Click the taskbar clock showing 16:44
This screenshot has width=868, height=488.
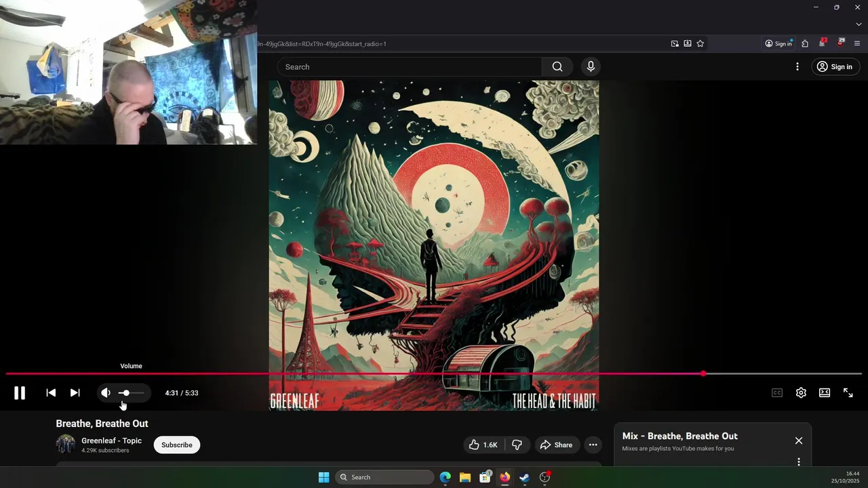(853, 474)
